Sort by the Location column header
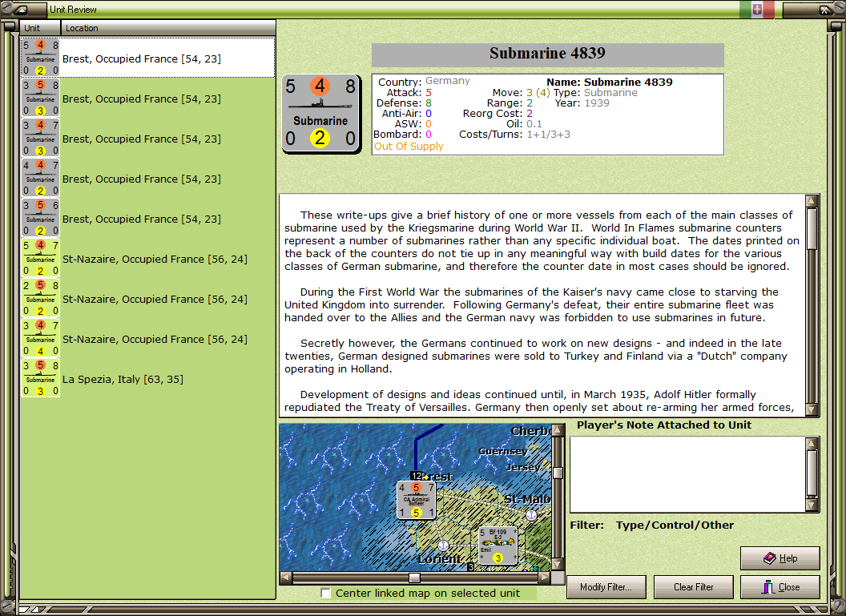The image size is (846, 616). click(x=167, y=28)
